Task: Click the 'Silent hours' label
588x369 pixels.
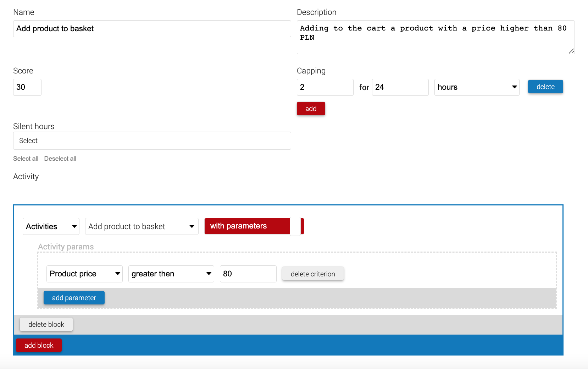Action: (34, 126)
